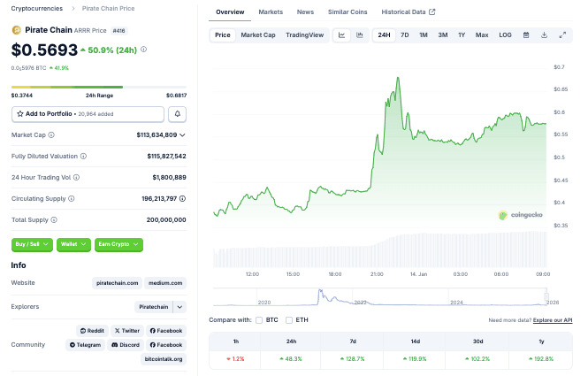Click the price alert bell icon
The image size is (588, 376).
click(x=177, y=114)
